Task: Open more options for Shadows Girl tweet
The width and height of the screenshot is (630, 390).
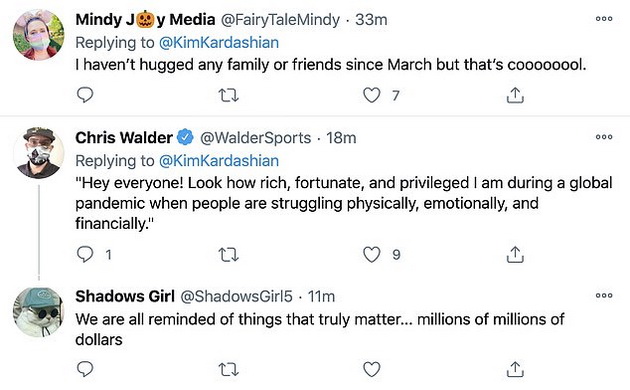Action: 604,296
